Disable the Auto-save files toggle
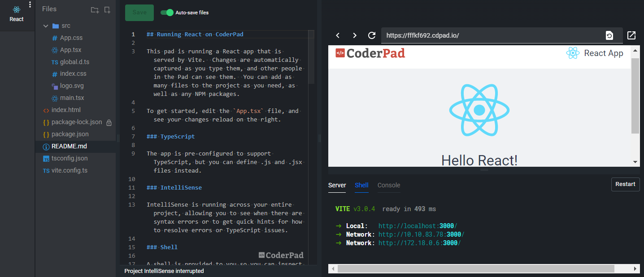644x277 pixels. point(166,13)
